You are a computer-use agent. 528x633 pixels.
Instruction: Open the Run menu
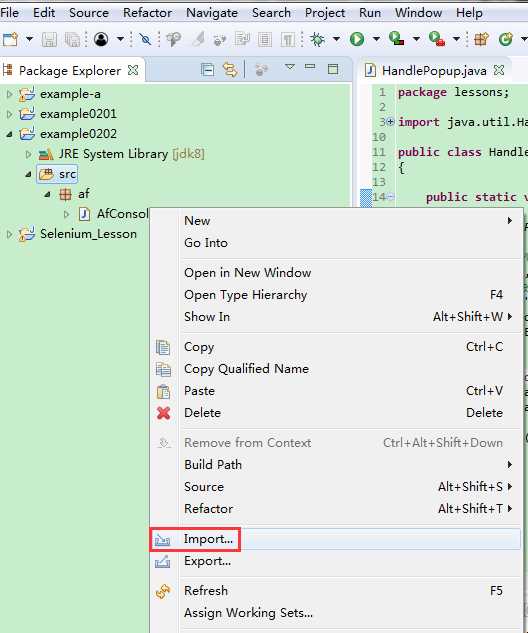point(370,13)
